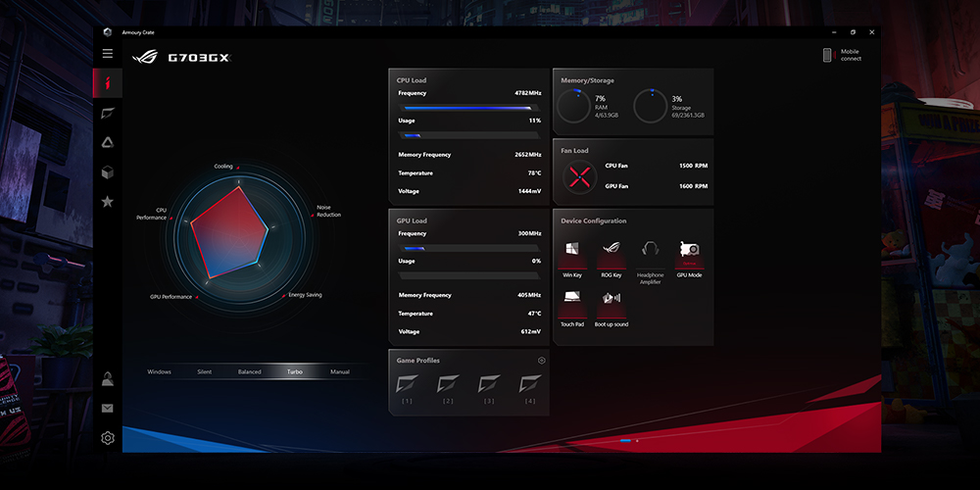Click the Device Configuration panel title
980x490 pixels.
coord(594,221)
